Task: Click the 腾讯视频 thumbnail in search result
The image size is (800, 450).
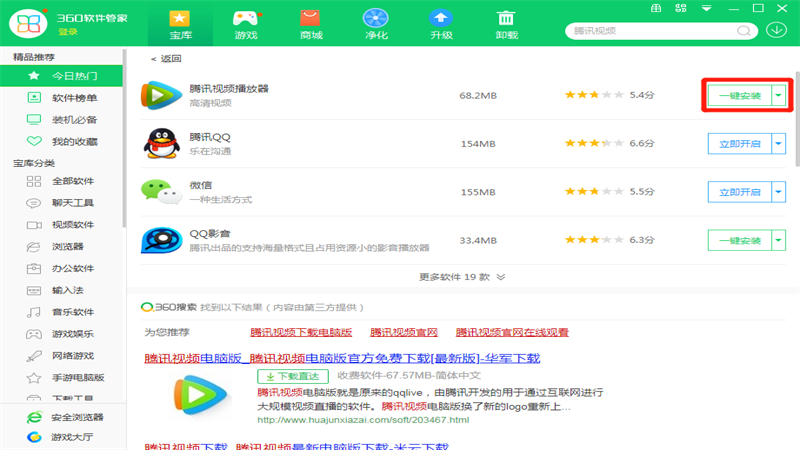Action: 200,394
